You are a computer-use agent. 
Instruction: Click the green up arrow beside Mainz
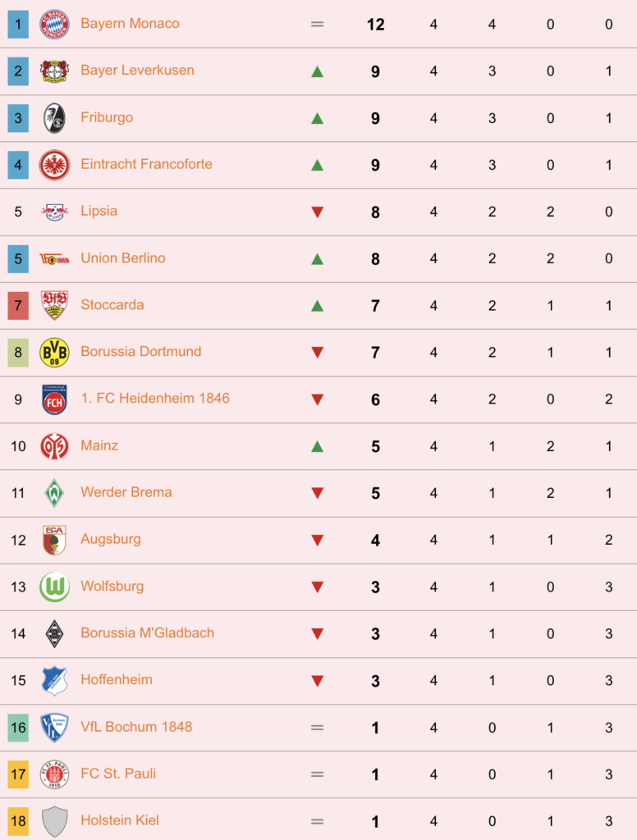pyautogui.click(x=318, y=446)
